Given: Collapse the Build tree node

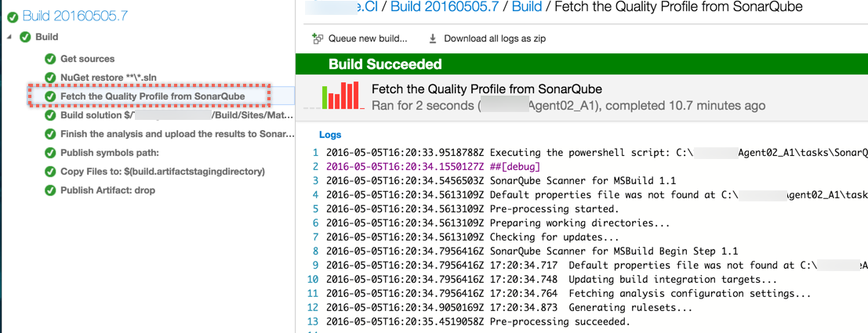Looking at the screenshot, I should click(x=10, y=37).
